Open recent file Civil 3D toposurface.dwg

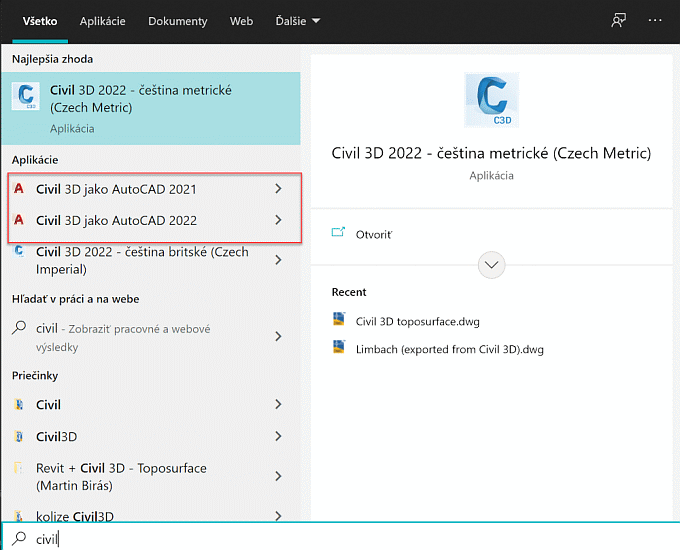pyautogui.click(x=418, y=321)
